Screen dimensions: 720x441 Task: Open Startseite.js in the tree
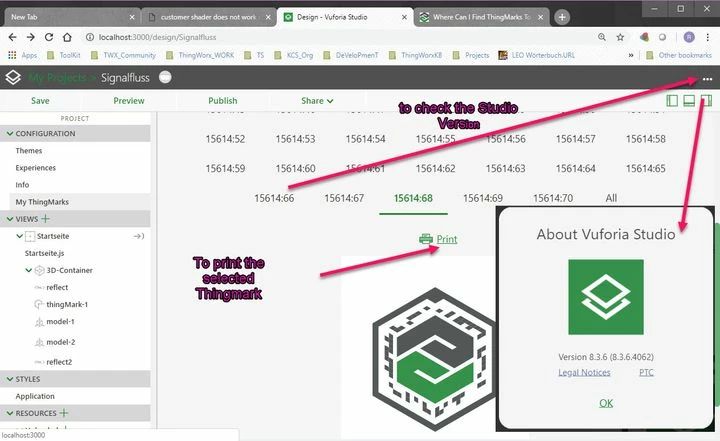pyautogui.click(x=44, y=253)
